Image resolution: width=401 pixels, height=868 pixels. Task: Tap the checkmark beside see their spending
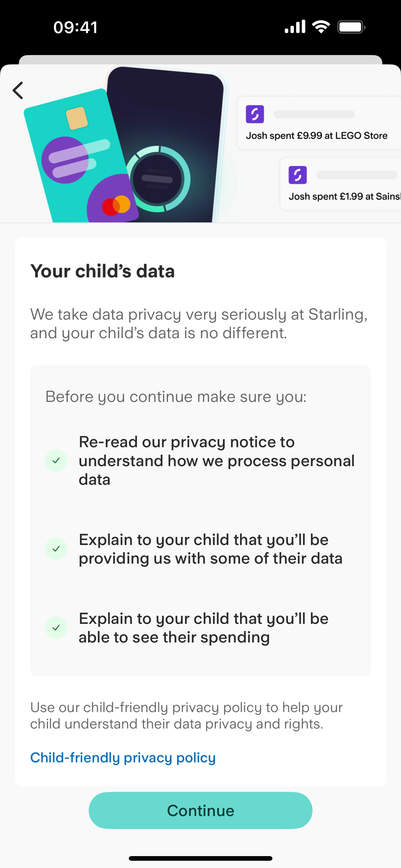tap(56, 627)
